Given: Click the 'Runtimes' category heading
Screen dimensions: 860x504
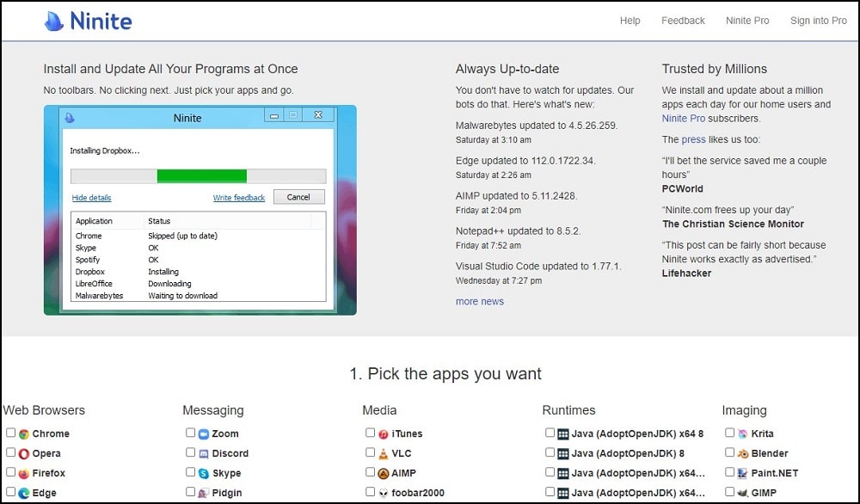Looking at the screenshot, I should click(568, 410).
